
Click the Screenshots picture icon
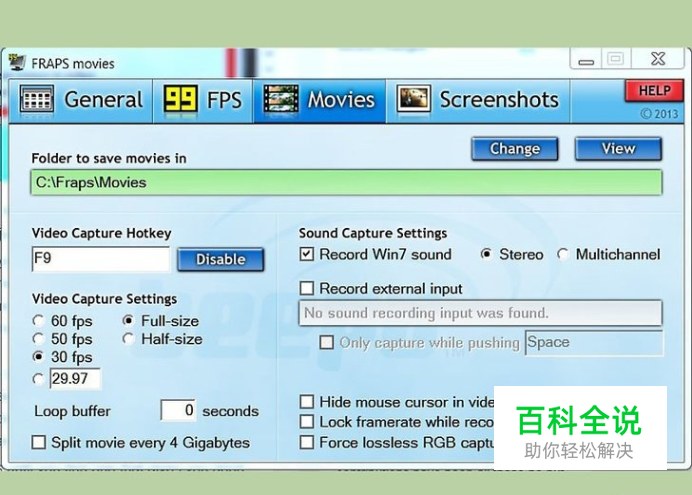coord(414,99)
